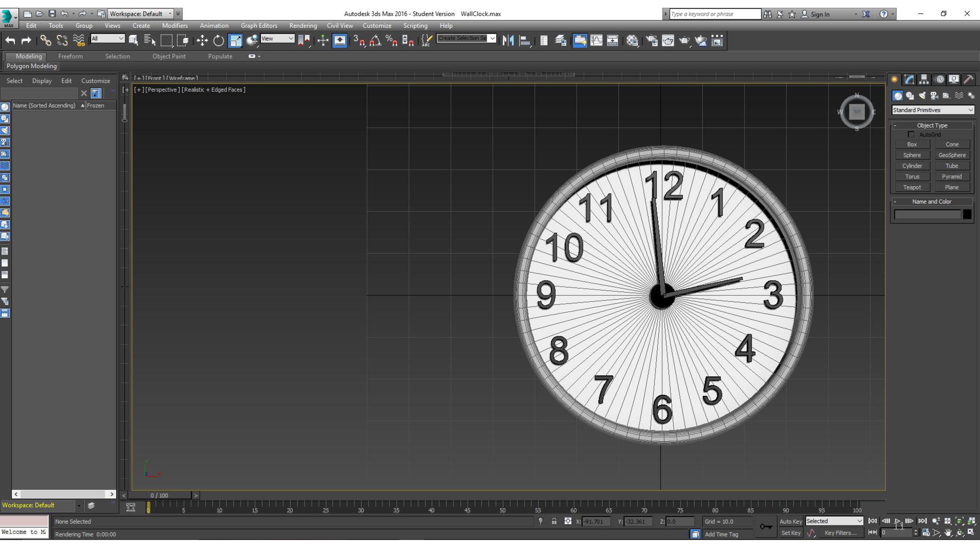The width and height of the screenshot is (980, 551).
Task: Open the Modify command panel tab
Action: 909,79
